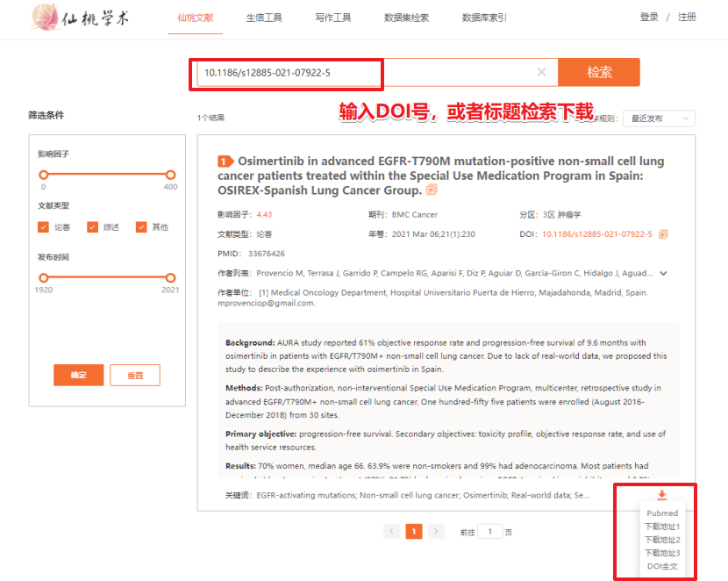The image size is (728, 581).
Task: Click the 2021 Mar 06;21(1):230 text
Action: pos(433,234)
